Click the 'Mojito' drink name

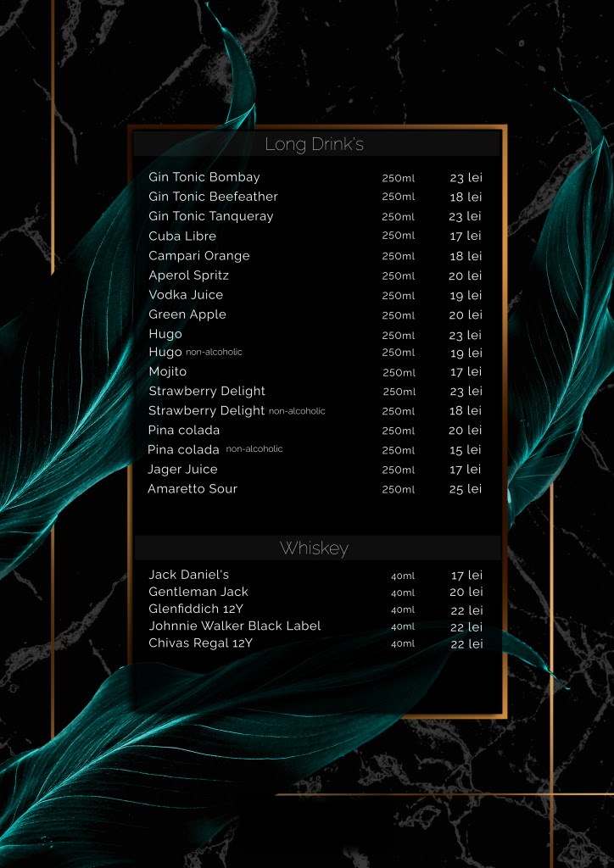pos(168,371)
